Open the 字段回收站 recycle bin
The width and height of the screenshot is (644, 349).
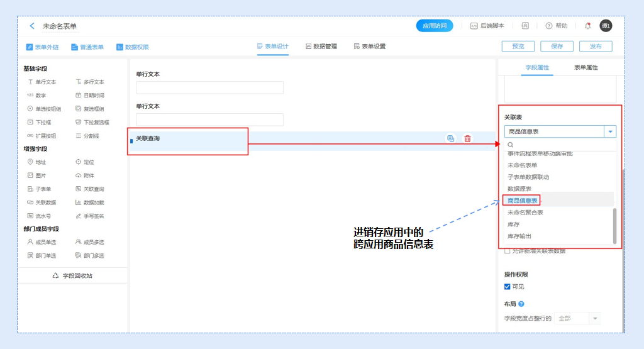72,275
